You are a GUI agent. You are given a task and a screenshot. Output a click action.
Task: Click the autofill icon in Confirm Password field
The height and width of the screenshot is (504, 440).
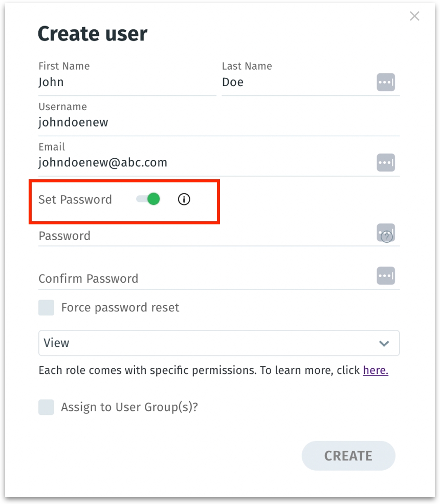pos(386,276)
